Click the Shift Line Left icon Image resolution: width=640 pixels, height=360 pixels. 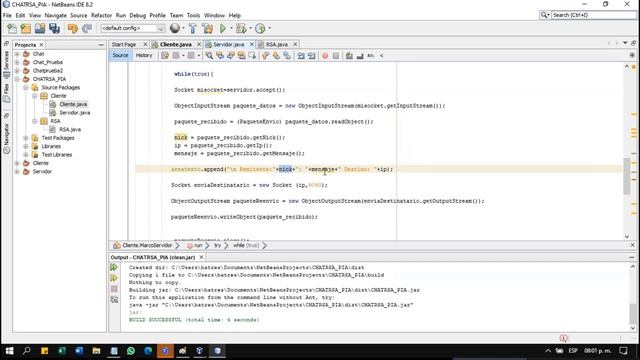[301, 56]
